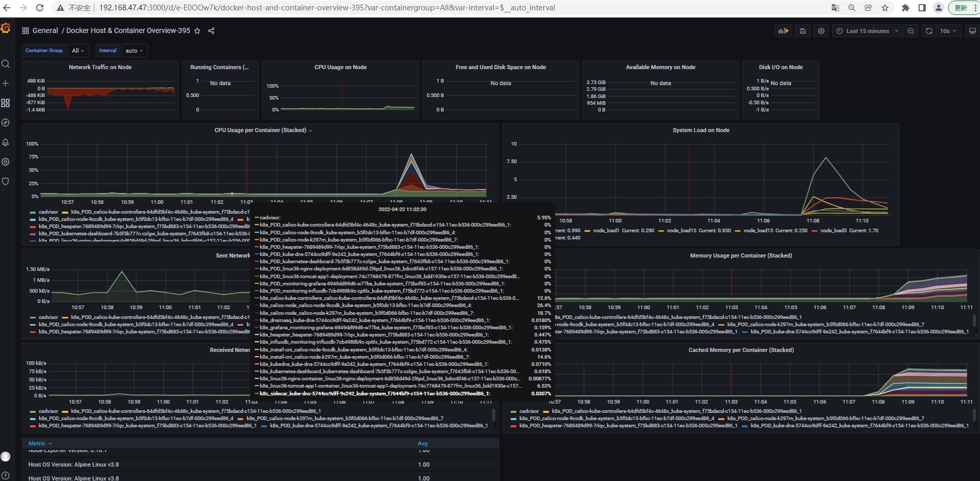Image resolution: width=980 pixels, height=481 pixels.
Task: Bookmark this page with browser star
Action: (885, 8)
